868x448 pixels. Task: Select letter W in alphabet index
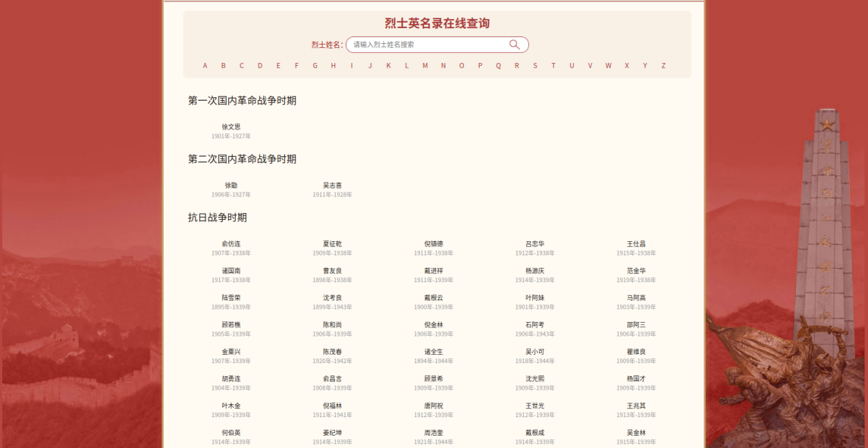(x=608, y=66)
